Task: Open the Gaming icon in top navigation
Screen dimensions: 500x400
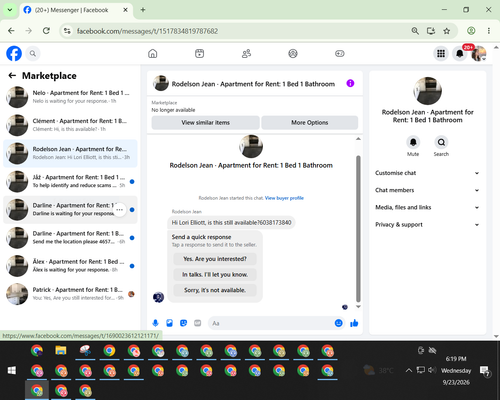Action: click(340, 53)
